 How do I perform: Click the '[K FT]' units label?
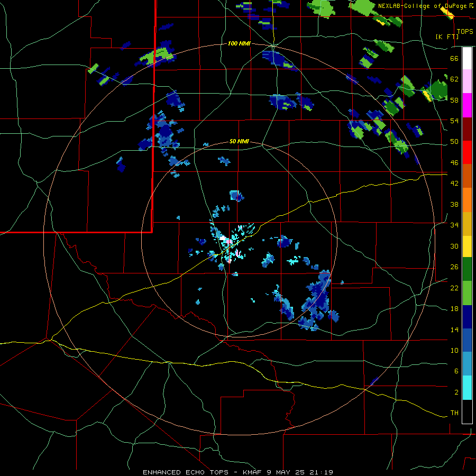point(447,36)
